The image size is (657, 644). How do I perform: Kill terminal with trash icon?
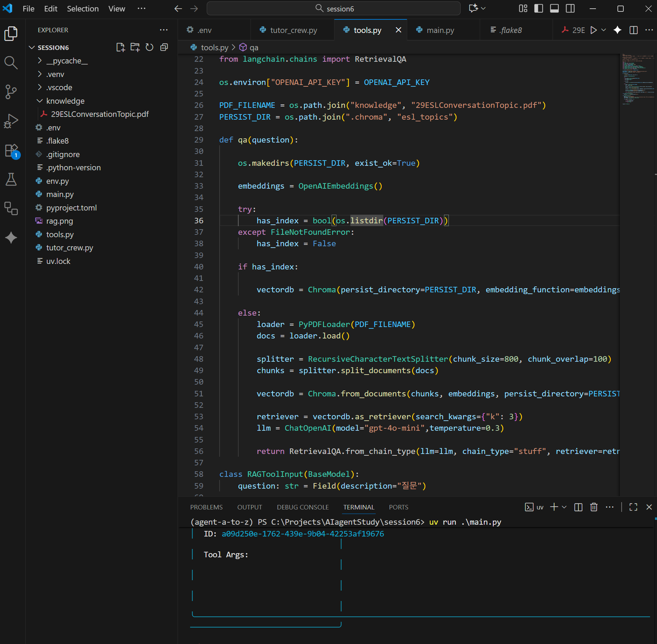594,507
